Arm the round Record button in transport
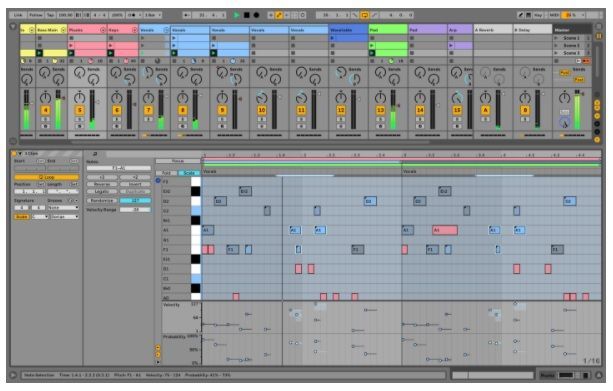 [x=256, y=15]
